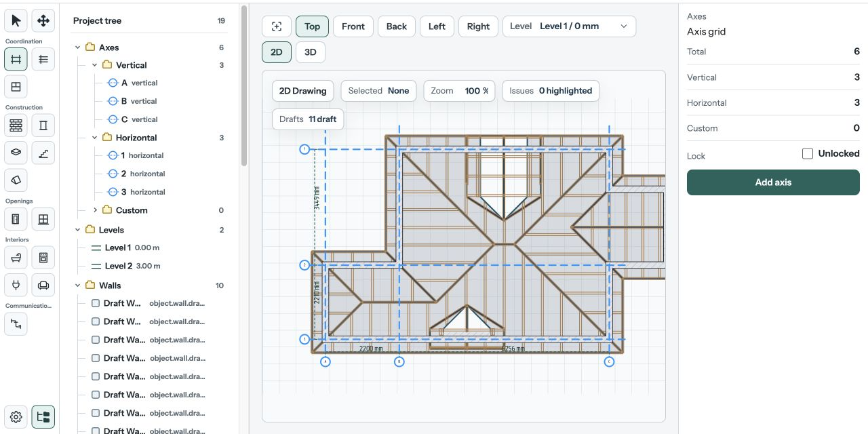Click the fit-to-view frame icon
The height and width of the screenshot is (434, 868).
click(277, 26)
